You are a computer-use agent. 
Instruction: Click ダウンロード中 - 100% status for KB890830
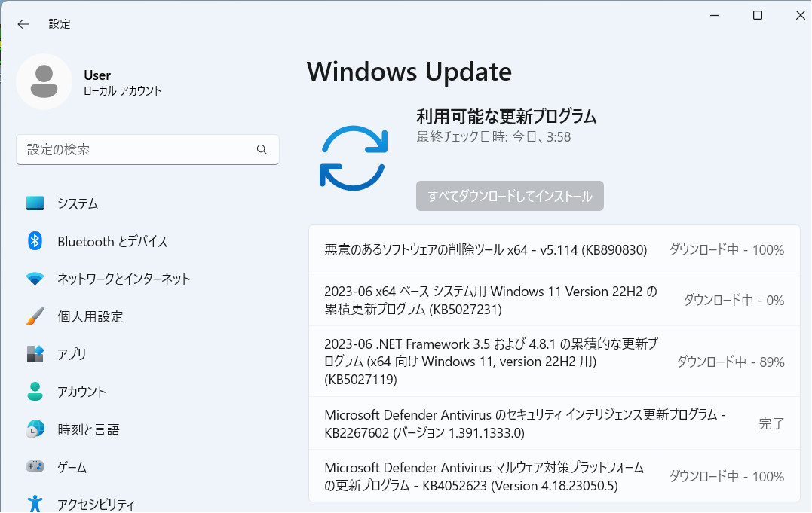[x=727, y=250]
